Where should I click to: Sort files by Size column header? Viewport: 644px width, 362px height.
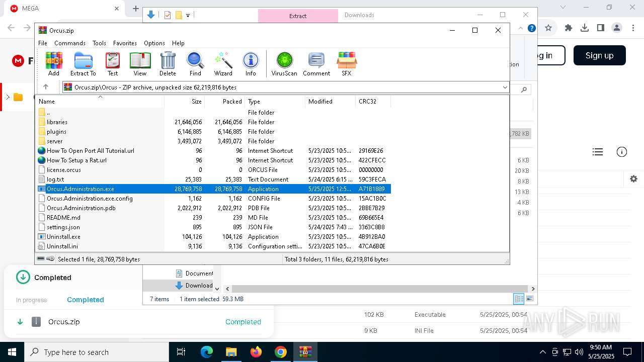point(185,102)
